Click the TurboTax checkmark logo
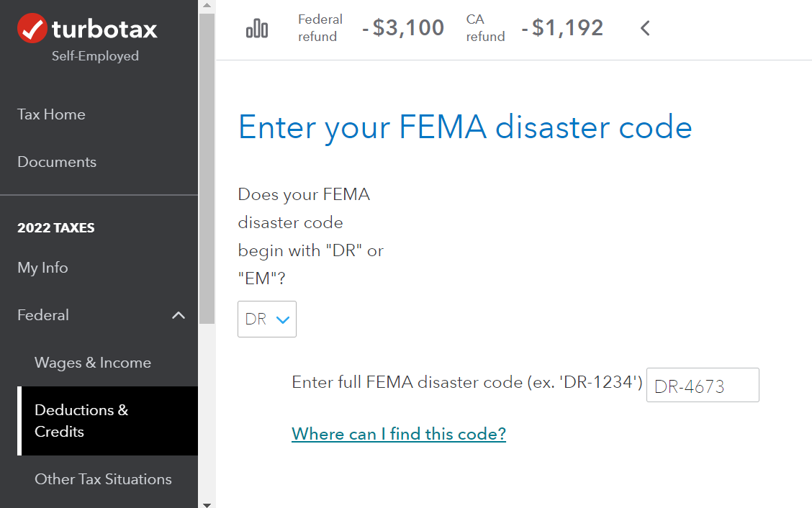The width and height of the screenshot is (812, 508). [32, 29]
